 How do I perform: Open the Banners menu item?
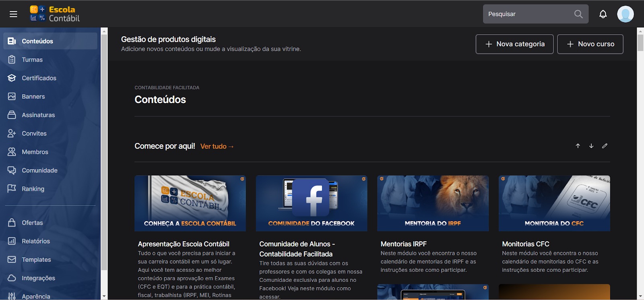50,97
